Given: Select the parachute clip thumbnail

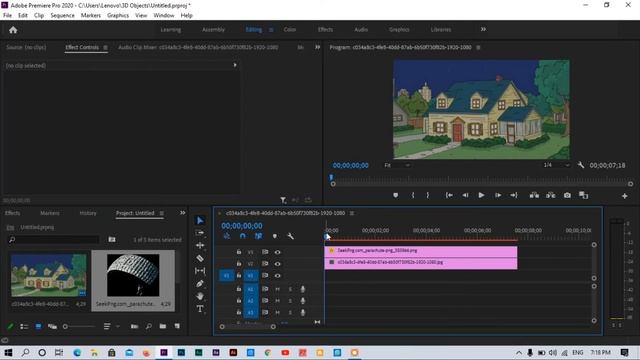Looking at the screenshot, I should coord(133,276).
